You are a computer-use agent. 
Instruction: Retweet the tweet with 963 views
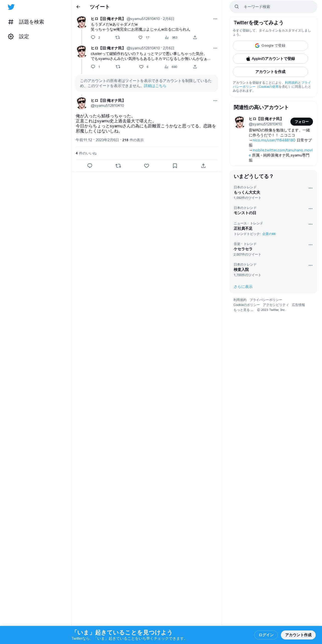[x=117, y=37]
